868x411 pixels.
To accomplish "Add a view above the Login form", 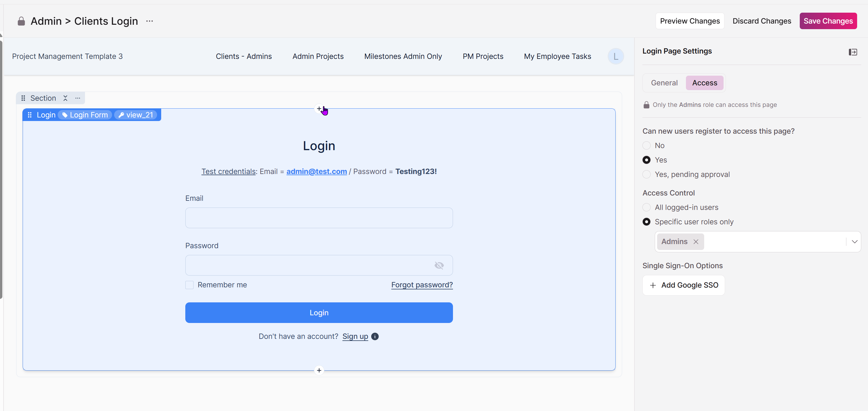I will pyautogui.click(x=319, y=109).
